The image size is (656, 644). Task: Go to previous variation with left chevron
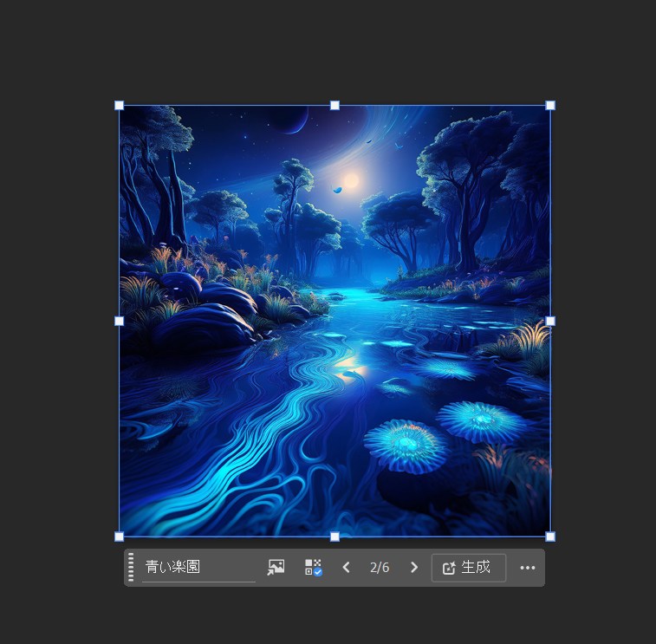pyautogui.click(x=346, y=568)
